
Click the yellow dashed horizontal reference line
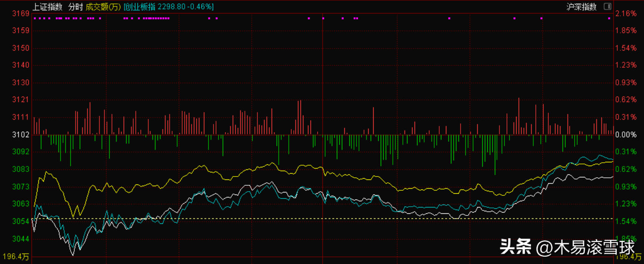point(293,219)
